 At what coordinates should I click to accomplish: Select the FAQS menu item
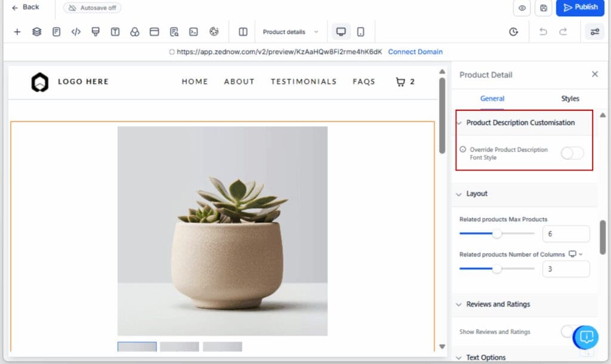pos(364,81)
